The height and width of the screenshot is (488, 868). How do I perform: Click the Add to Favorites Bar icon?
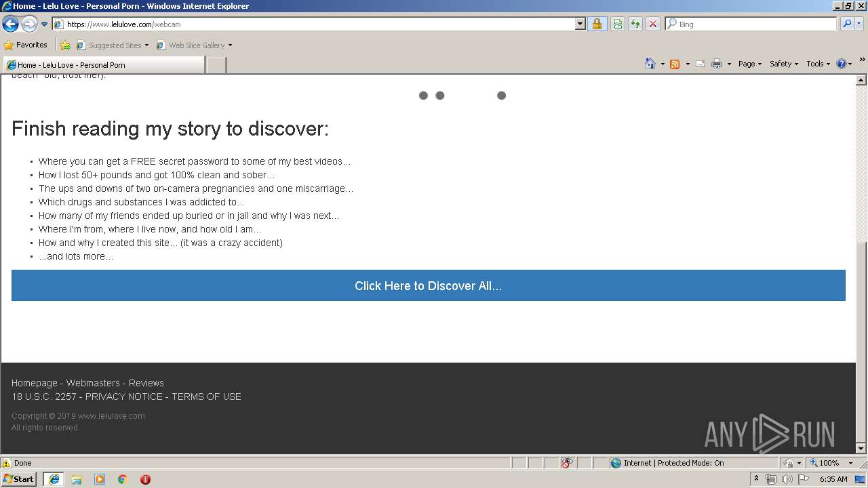(65, 45)
